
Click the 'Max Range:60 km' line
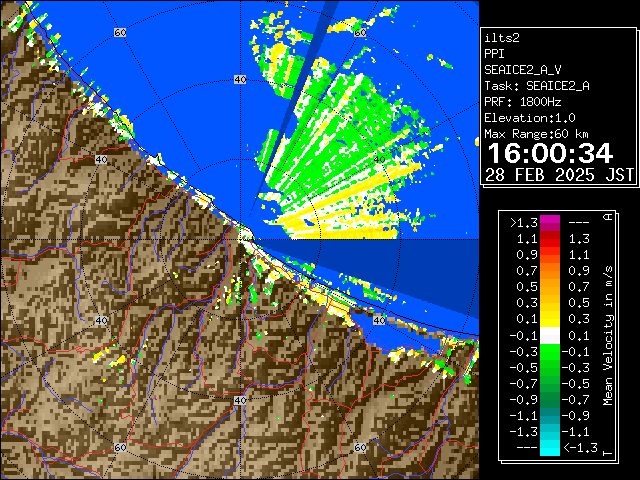click(537, 134)
